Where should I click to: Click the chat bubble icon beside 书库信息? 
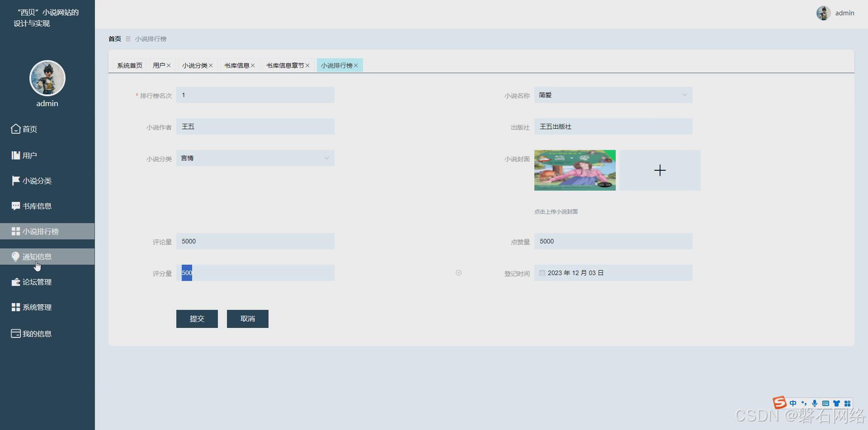pyautogui.click(x=16, y=206)
